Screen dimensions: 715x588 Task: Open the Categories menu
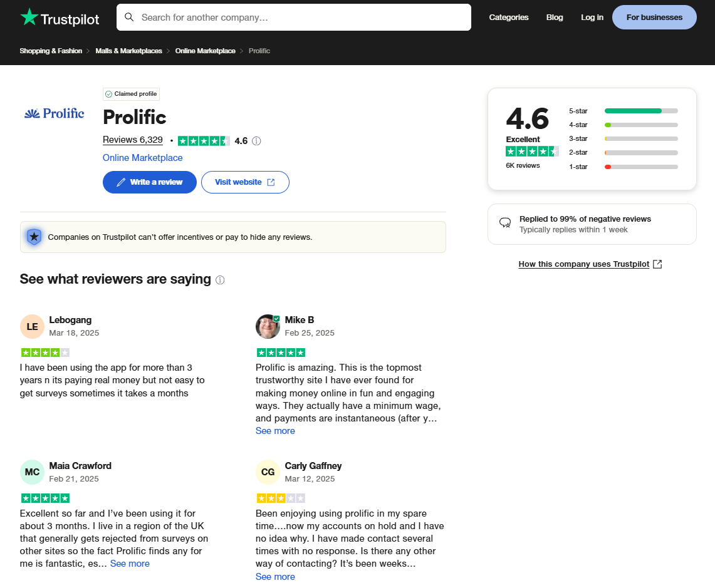508,18
